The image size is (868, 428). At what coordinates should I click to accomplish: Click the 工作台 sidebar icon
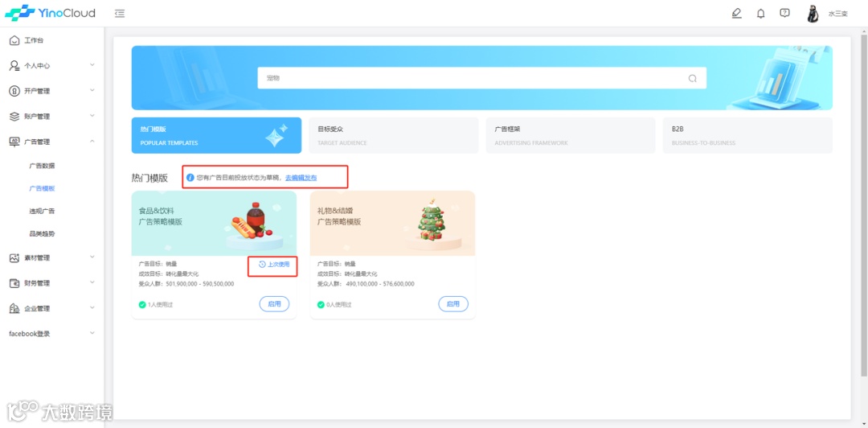click(x=14, y=40)
